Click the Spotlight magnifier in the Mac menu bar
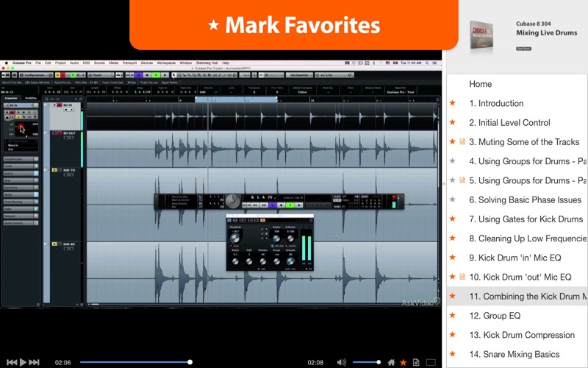This screenshot has width=588, height=368. tap(427, 63)
